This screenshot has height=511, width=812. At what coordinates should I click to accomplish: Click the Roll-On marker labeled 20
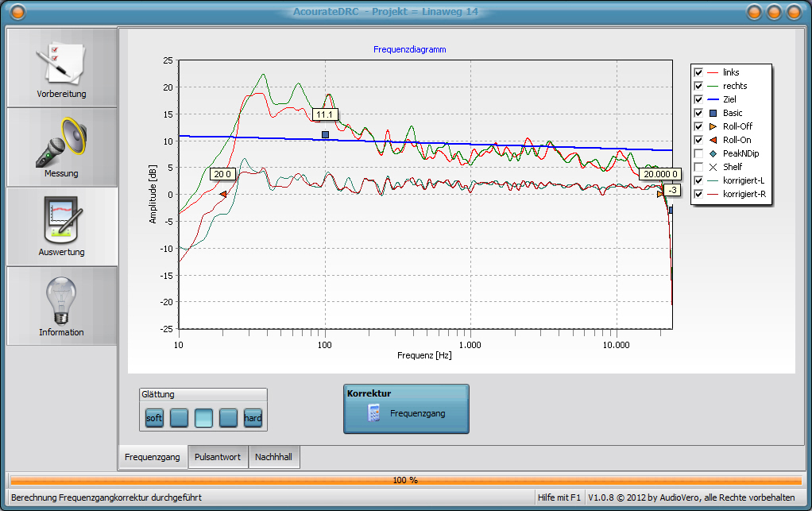(223, 194)
